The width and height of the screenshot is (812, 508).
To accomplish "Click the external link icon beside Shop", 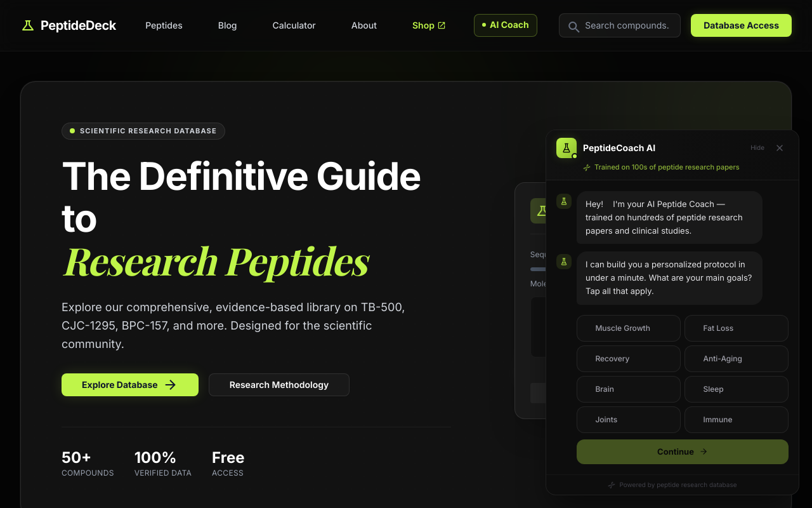I will tap(442, 25).
